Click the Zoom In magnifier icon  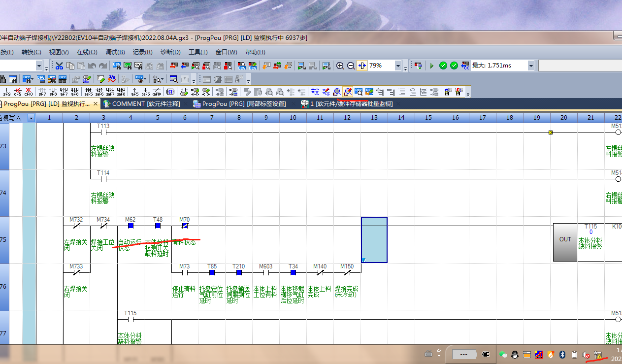coord(340,66)
